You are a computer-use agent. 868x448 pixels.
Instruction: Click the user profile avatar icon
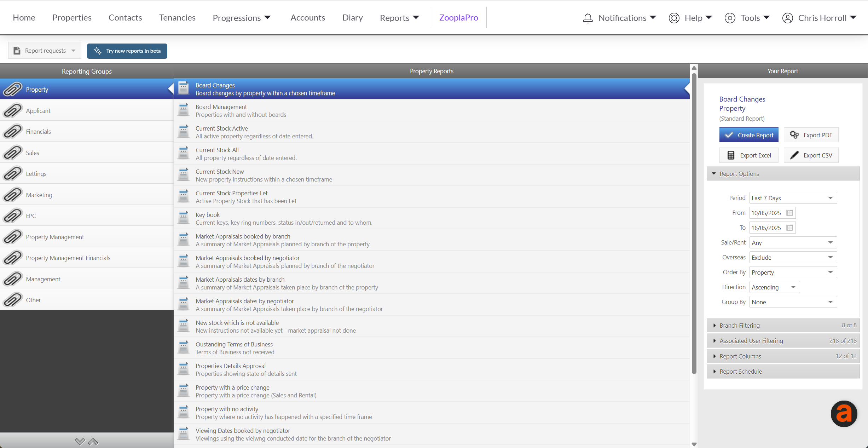click(x=787, y=18)
